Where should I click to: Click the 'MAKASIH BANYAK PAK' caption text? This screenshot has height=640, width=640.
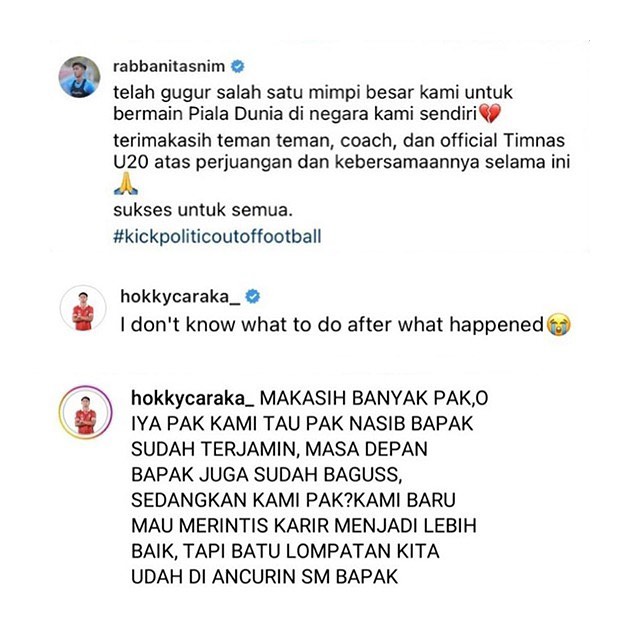coord(366,398)
